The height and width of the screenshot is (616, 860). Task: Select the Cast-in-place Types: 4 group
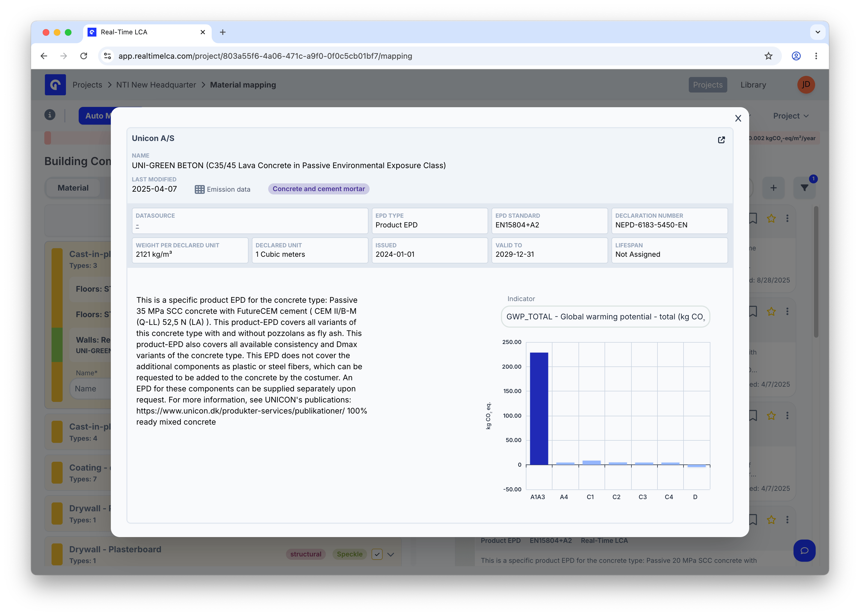pyautogui.click(x=78, y=432)
